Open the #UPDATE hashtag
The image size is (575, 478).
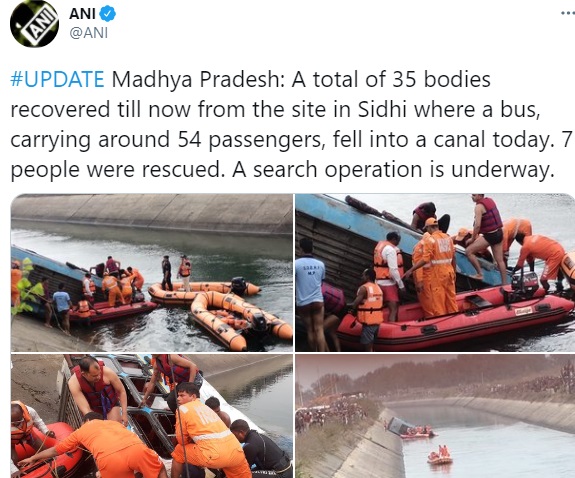tap(57, 79)
